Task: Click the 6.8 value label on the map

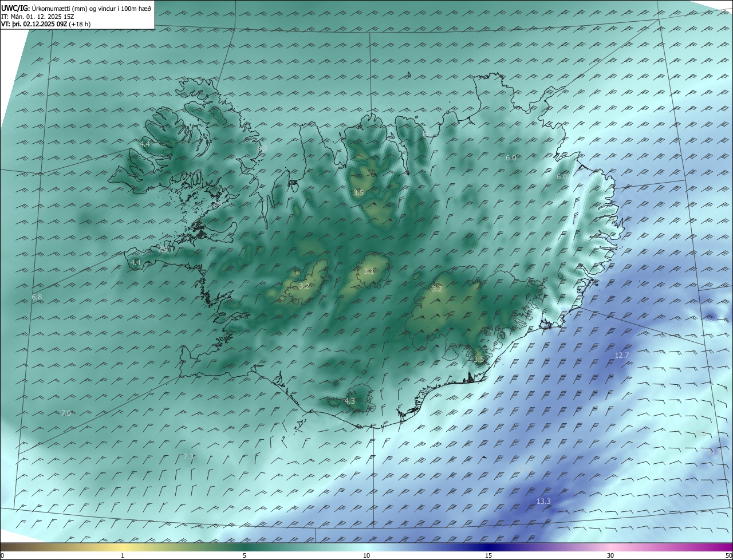Action: (37, 297)
